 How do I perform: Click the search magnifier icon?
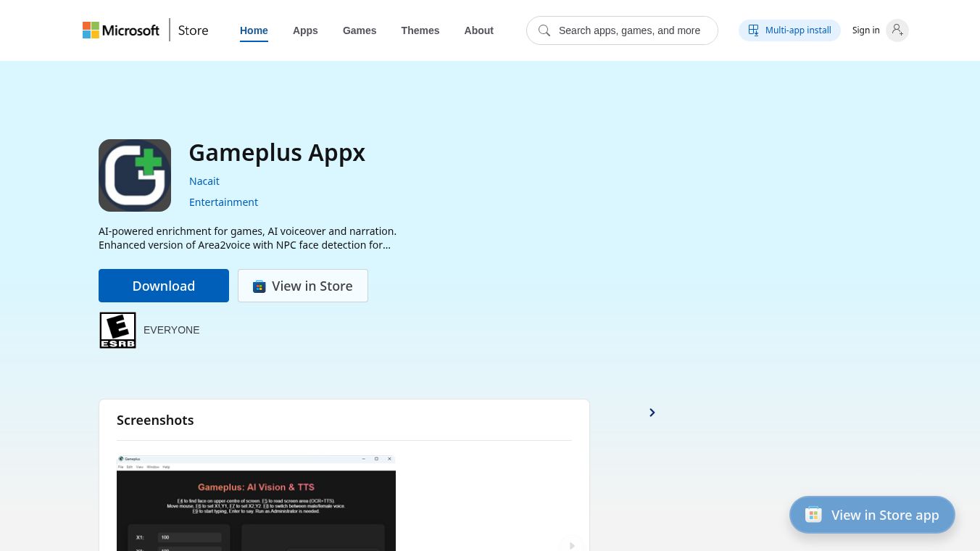coord(544,30)
